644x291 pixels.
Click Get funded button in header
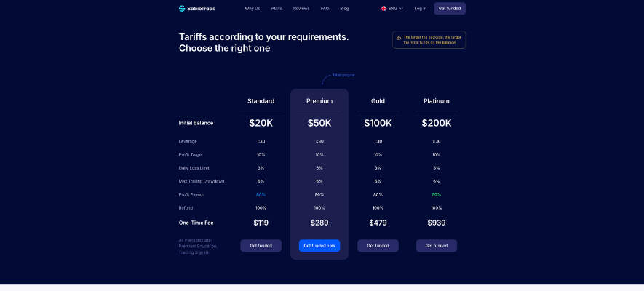[x=449, y=8]
